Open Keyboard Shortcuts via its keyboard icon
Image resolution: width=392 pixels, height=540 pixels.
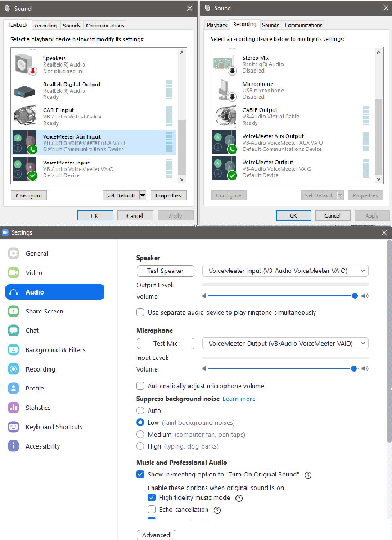14,427
